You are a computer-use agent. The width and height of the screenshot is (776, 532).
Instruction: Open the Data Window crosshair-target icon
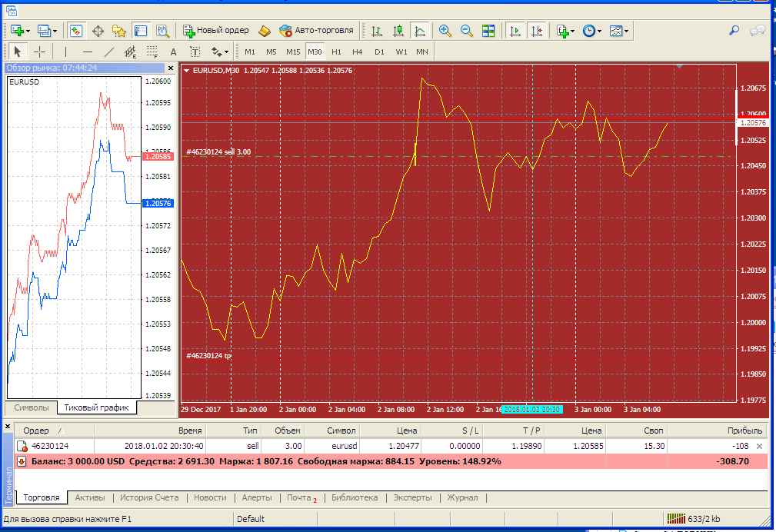[x=98, y=31]
